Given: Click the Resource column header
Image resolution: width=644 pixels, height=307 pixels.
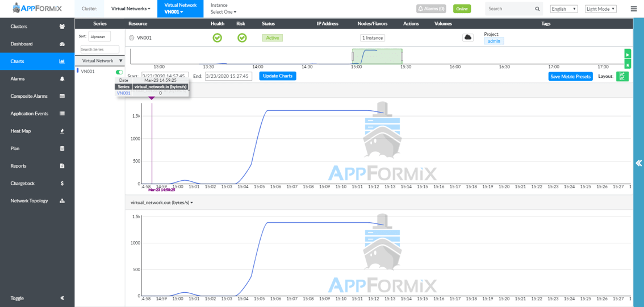Looking at the screenshot, I should tap(137, 23).
